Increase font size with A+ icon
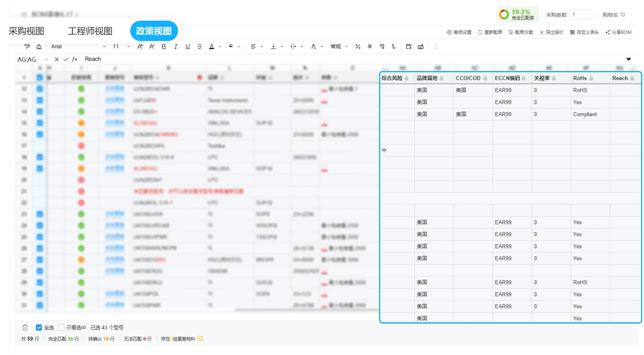Viewport: 644px width, 355px height. pos(140,47)
